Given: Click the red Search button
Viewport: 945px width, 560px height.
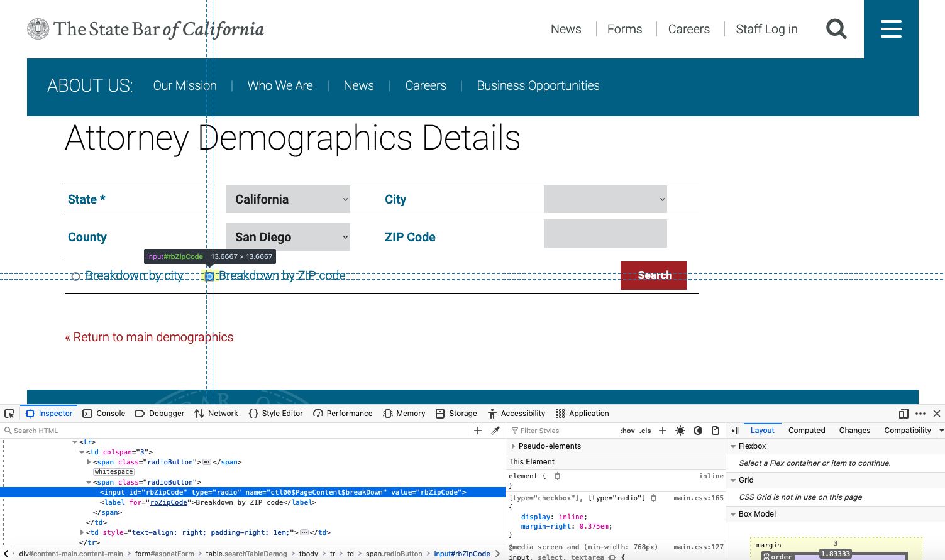Looking at the screenshot, I should (x=653, y=275).
